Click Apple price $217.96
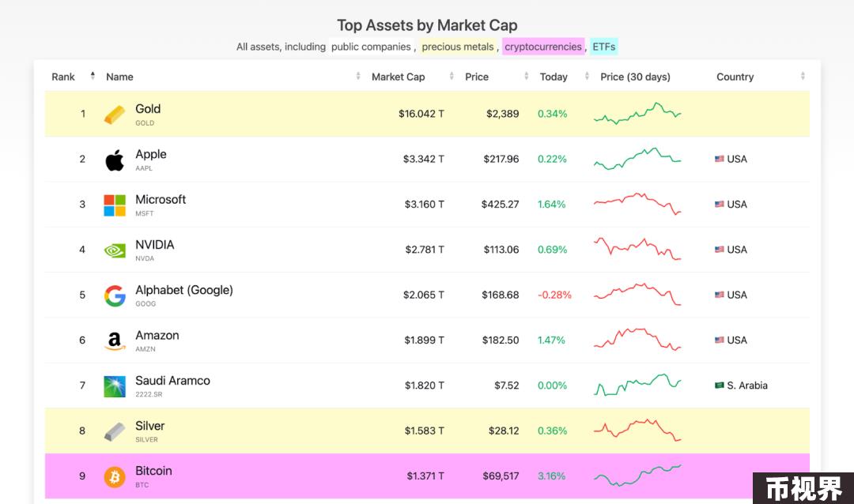Image resolution: width=854 pixels, height=504 pixels. coord(501,159)
